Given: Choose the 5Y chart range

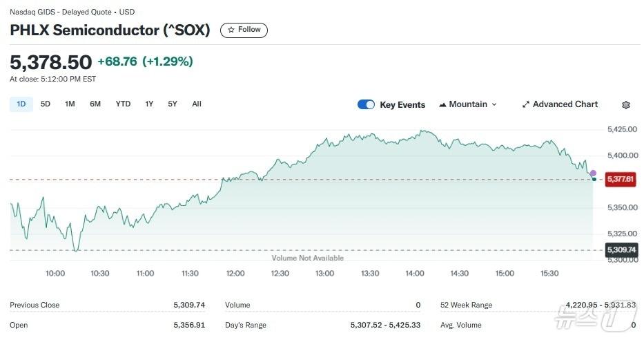Looking at the screenshot, I should [x=173, y=104].
